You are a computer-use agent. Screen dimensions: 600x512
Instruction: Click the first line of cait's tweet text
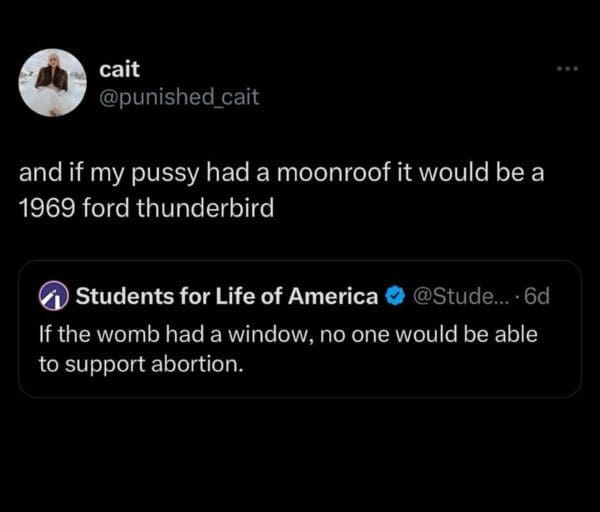[281, 172]
